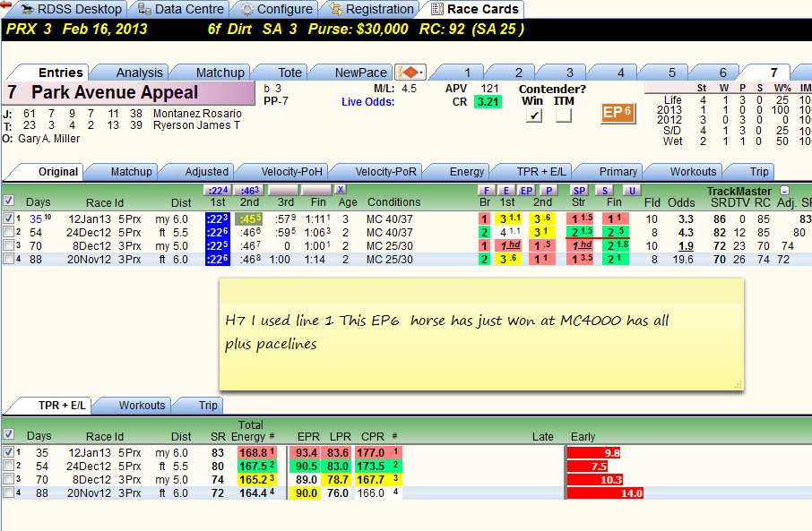
Task: Collapse the TrackMaster columns with minus button
Action: coord(784,191)
